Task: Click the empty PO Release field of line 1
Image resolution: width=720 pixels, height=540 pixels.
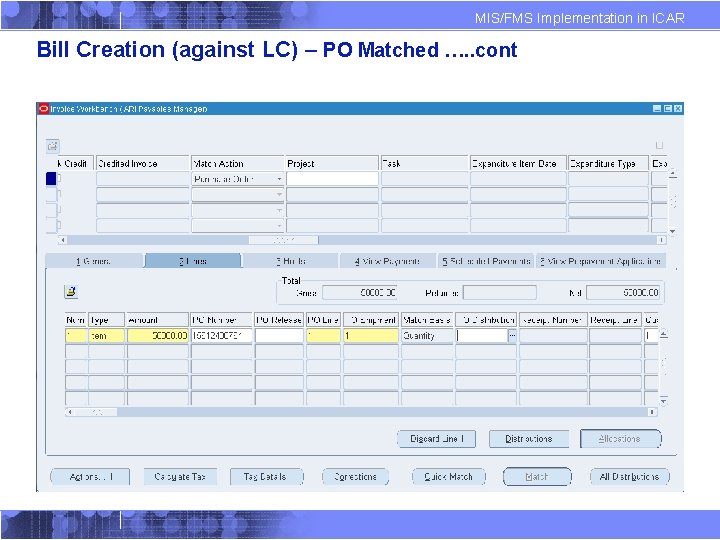Action: [x=279, y=336]
